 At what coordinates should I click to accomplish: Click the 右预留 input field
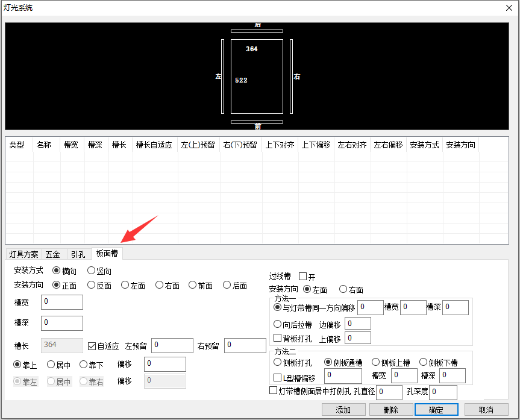(245, 345)
